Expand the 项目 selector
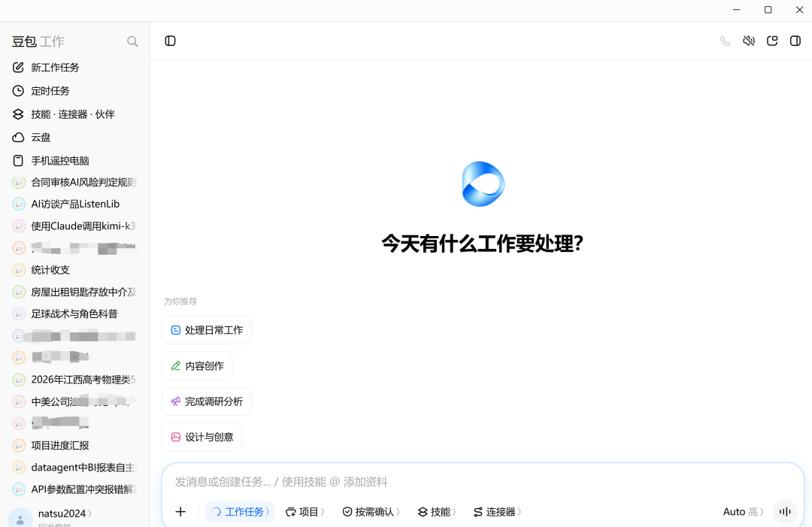This screenshot has width=812, height=527. [x=305, y=512]
